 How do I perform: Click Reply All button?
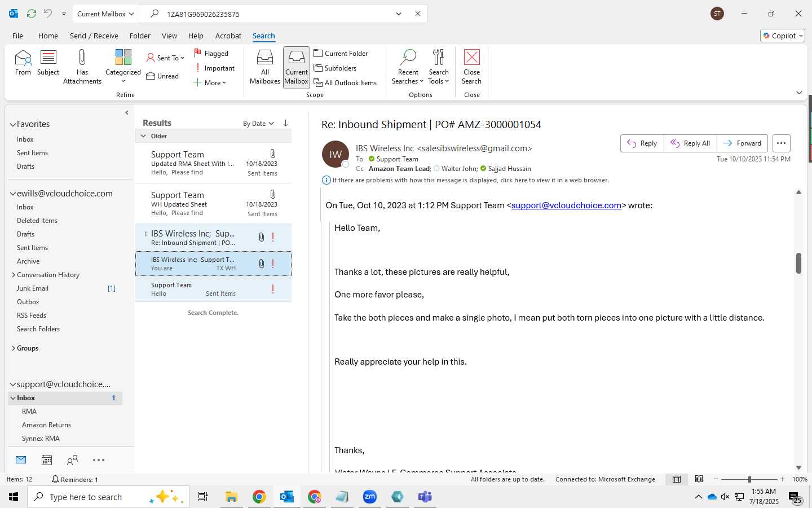coord(690,143)
